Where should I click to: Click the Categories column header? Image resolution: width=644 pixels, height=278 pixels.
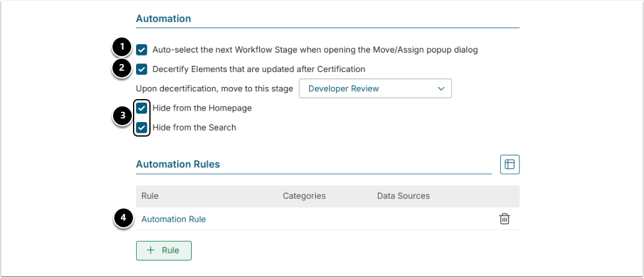tap(304, 196)
